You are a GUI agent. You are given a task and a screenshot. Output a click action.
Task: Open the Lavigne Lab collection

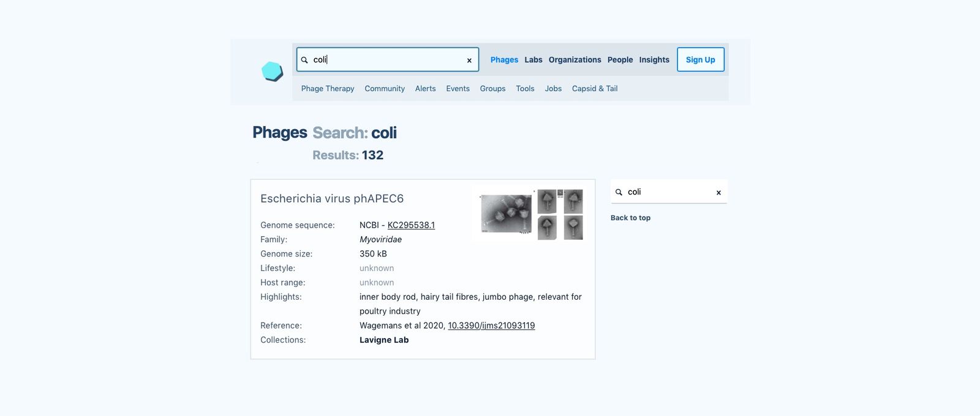pyautogui.click(x=384, y=340)
